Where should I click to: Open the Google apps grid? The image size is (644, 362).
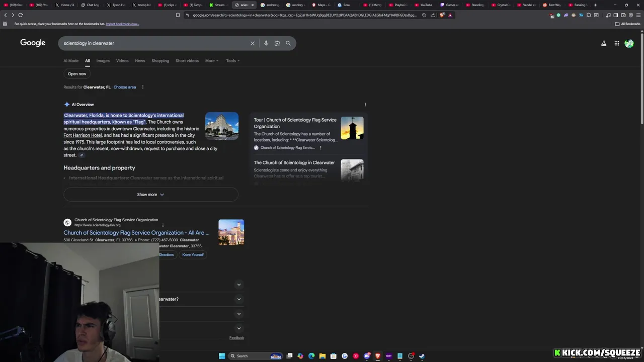[617, 43]
